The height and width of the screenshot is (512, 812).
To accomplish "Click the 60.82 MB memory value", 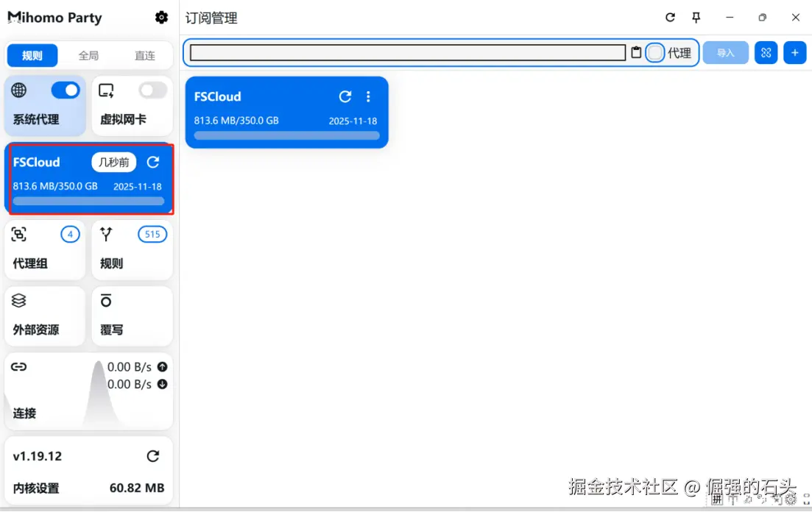I will (137, 488).
